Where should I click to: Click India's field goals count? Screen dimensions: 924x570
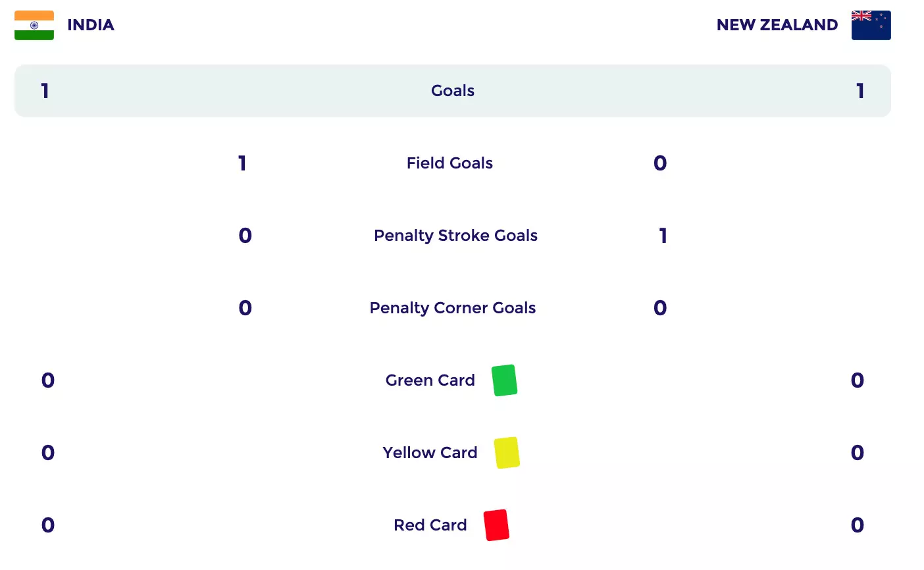click(x=242, y=163)
